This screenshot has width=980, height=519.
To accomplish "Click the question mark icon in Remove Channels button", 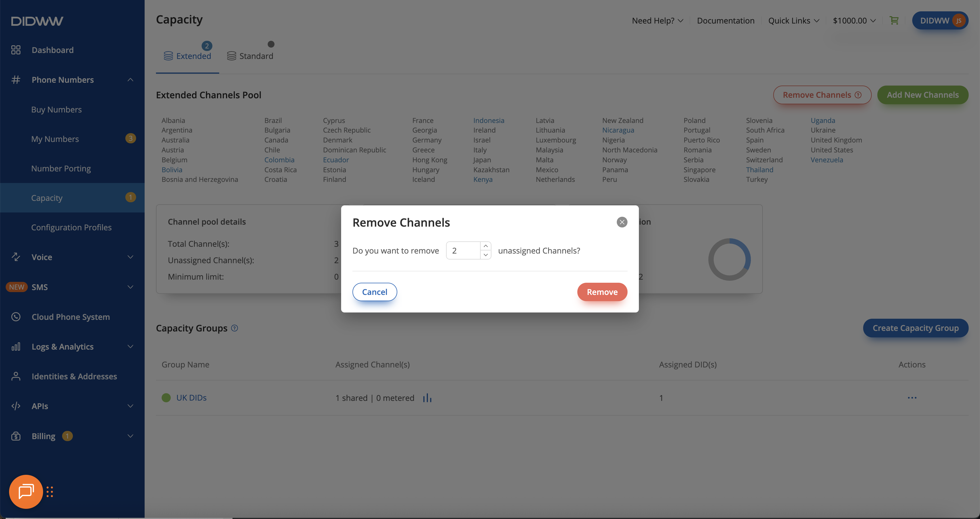I will point(858,95).
